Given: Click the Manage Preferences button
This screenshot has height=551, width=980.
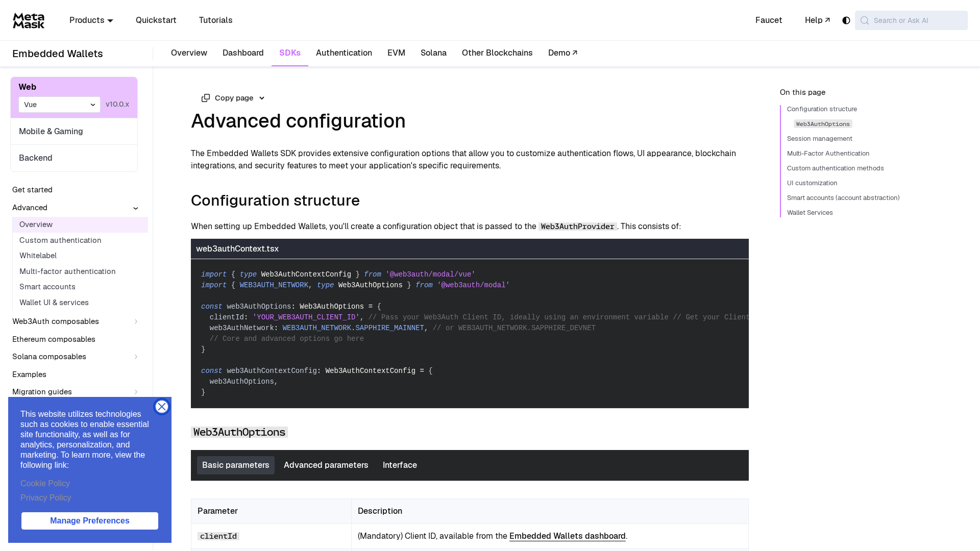Looking at the screenshot, I should point(90,521).
